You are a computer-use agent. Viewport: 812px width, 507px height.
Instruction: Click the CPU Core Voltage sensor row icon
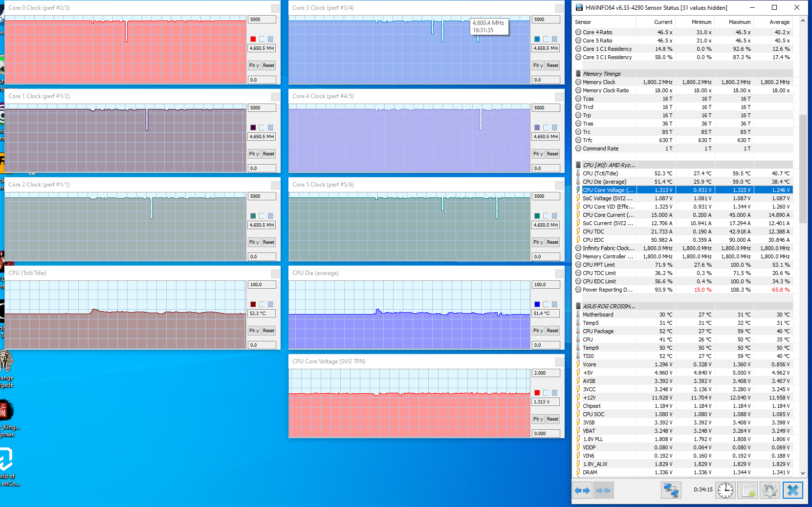[578, 190]
